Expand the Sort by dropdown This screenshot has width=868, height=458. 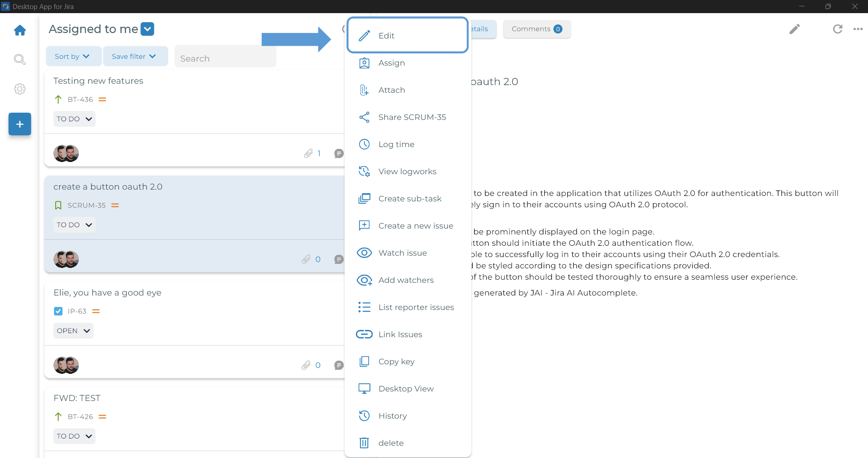pos(73,57)
